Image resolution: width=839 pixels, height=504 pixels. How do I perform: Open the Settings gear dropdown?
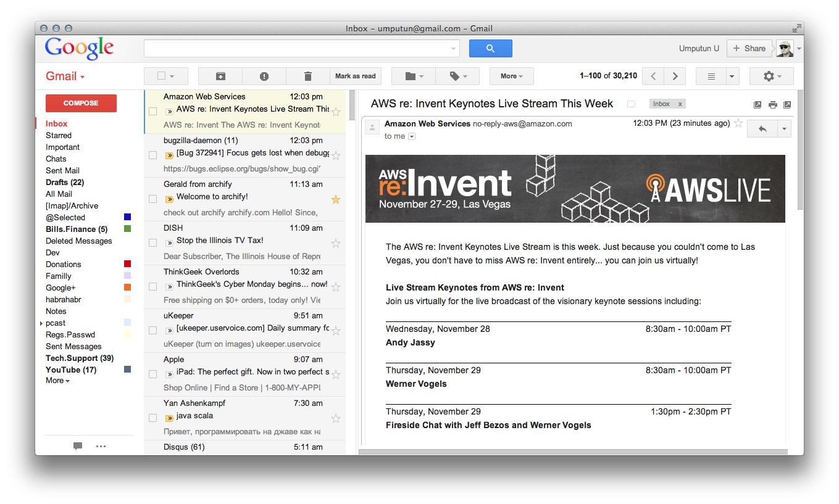771,76
